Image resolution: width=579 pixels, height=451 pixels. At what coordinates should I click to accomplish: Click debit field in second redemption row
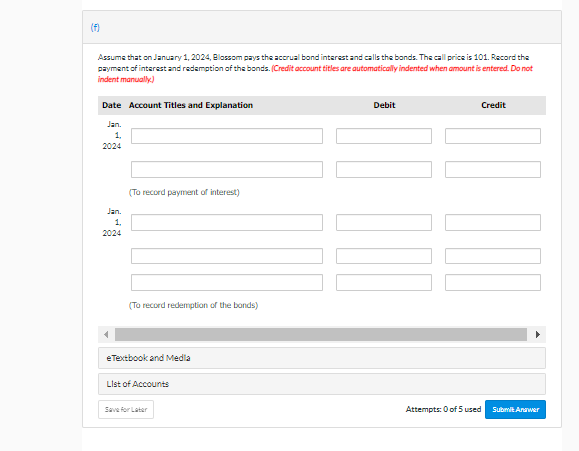pos(384,256)
